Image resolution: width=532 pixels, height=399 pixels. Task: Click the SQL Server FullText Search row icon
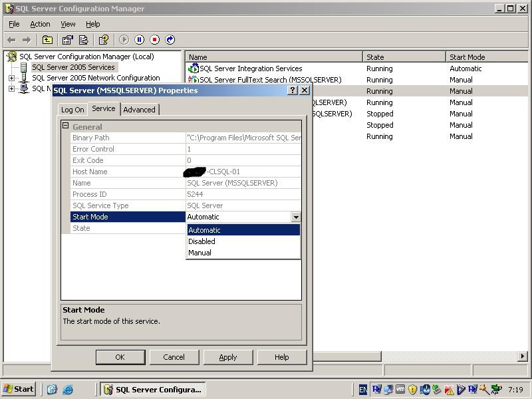194,79
